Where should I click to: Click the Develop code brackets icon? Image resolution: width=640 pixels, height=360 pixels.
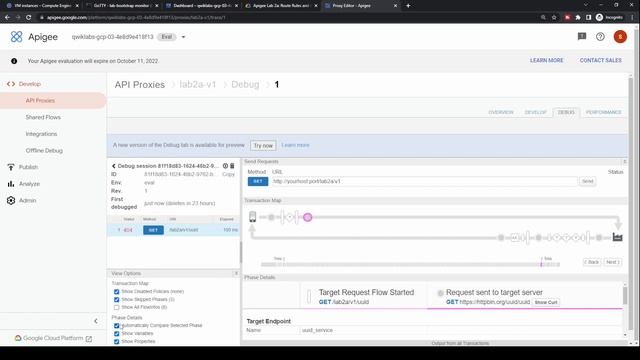(11, 84)
